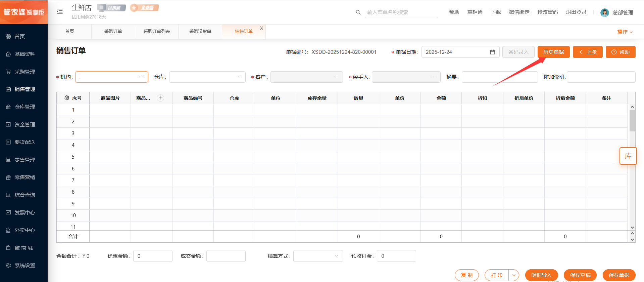Screen dimensions: 644x282
Task: Open the print options arrow
Action: [514, 275]
